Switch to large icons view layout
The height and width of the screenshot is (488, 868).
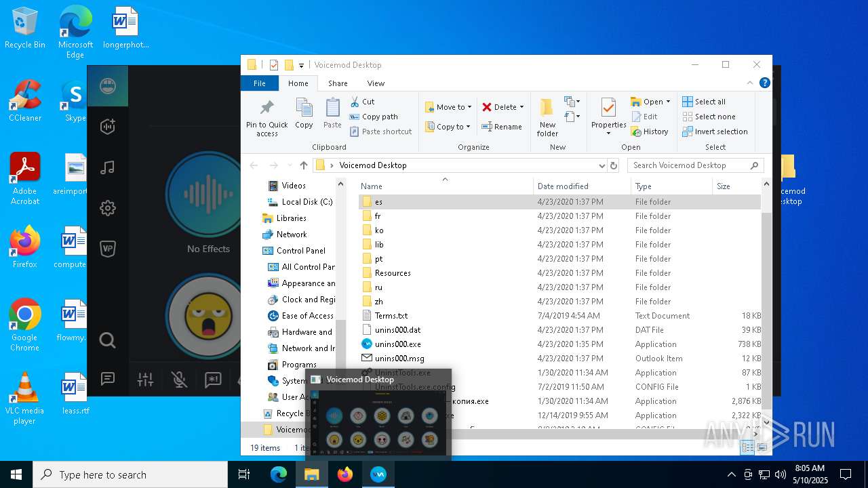tap(762, 447)
